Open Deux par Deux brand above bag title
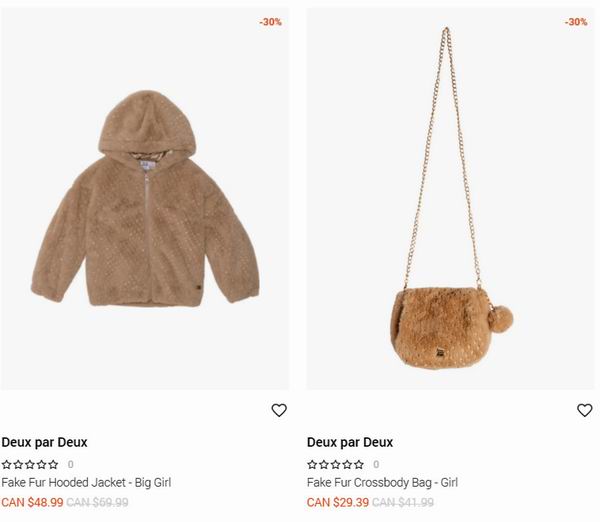The width and height of the screenshot is (600, 522). click(x=350, y=442)
